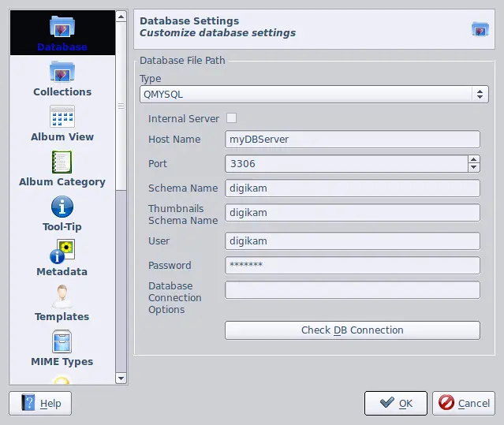This screenshot has width=504, height=425.
Task: Click the Host Name input field
Action: pyautogui.click(x=352, y=140)
